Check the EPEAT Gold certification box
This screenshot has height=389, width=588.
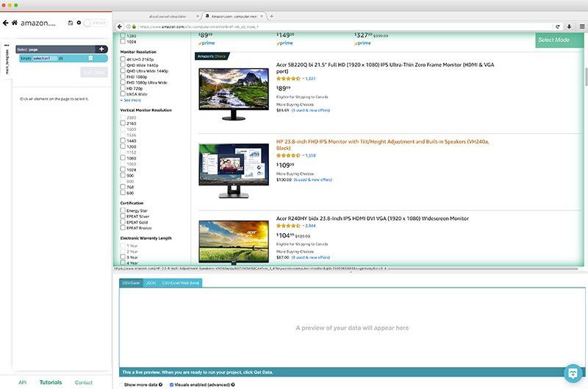(x=123, y=222)
